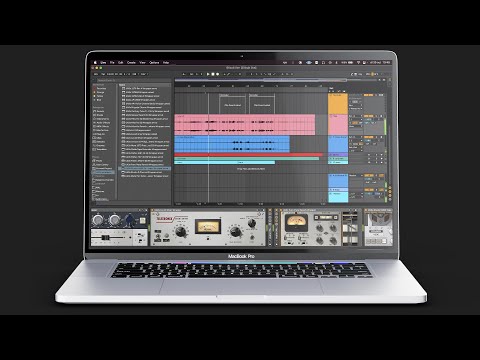Select the blue audio clip in the arranger
Viewport: 480px width, 360px height.
(x=232, y=144)
